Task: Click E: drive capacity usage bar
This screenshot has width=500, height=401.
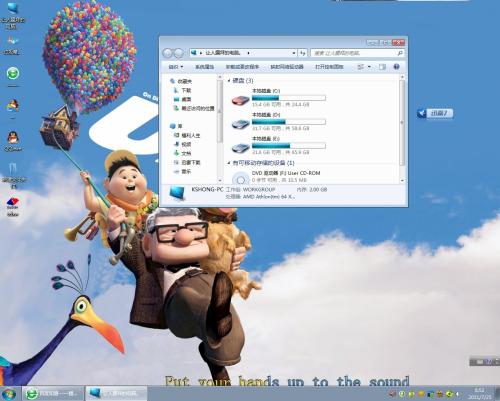Action: point(289,146)
